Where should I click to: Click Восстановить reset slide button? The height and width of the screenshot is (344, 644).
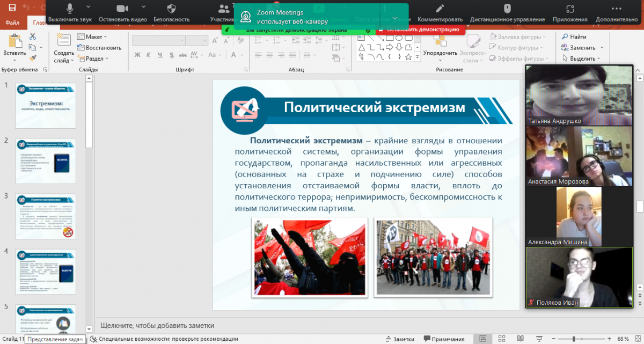pyautogui.click(x=99, y=47)
